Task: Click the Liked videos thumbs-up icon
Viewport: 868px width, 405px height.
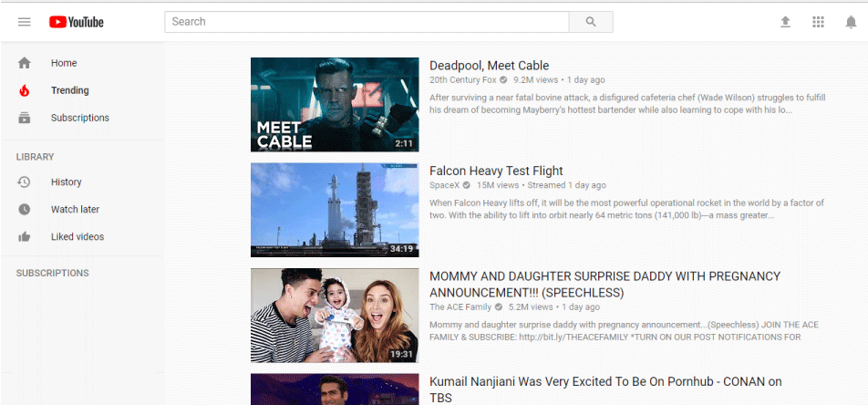Action: click(x=25, y=236)
